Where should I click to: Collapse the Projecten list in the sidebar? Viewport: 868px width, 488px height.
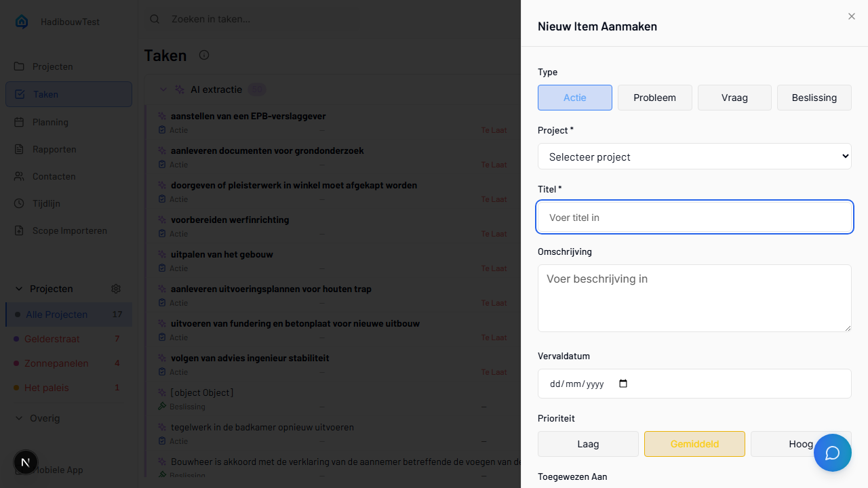19,288
